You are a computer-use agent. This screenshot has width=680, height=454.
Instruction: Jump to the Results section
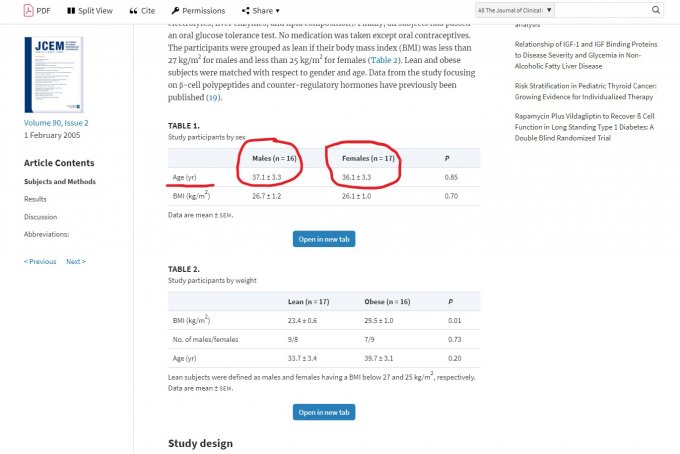tap(35, 199)
